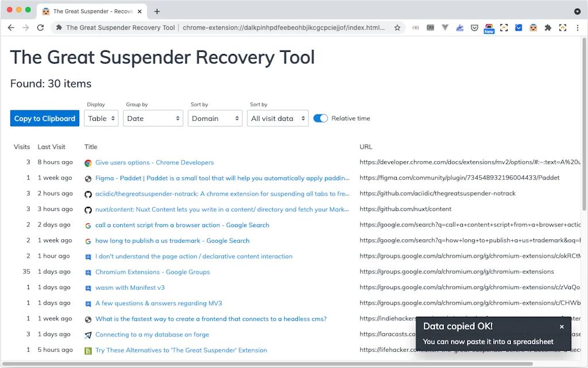
Task: Reload the page with the refresh icon
Action: click(41, 28)
